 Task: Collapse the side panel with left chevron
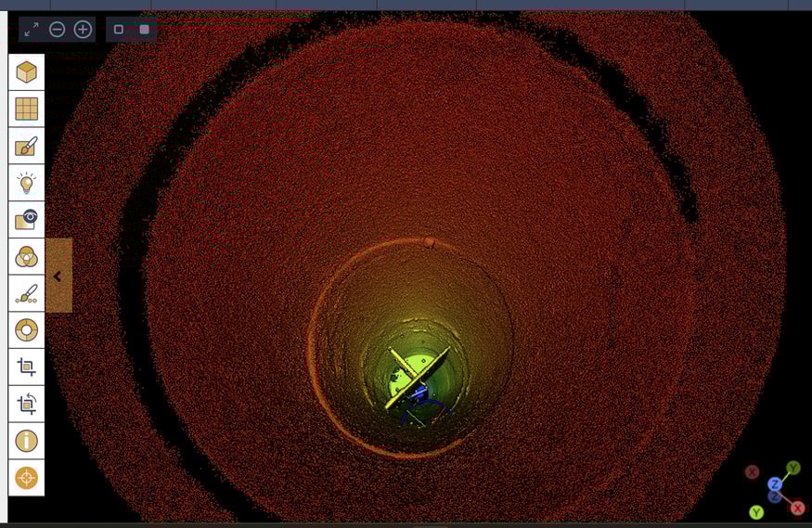pyautogui.click(x=58, y=277)
